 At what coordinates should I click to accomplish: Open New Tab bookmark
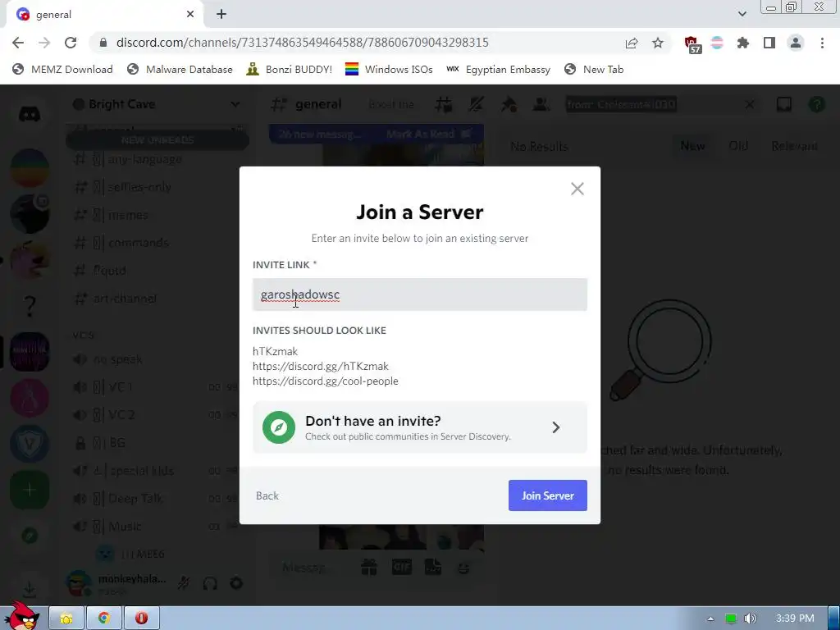[x=594, y=69]
